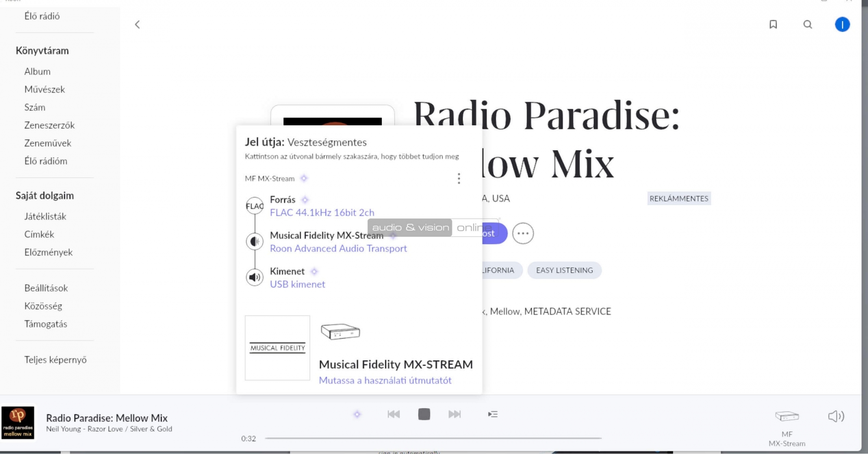The width and height of the screenshot is (868, 454).
Task: Open USB kimenet output details
Action: (297, 284)
